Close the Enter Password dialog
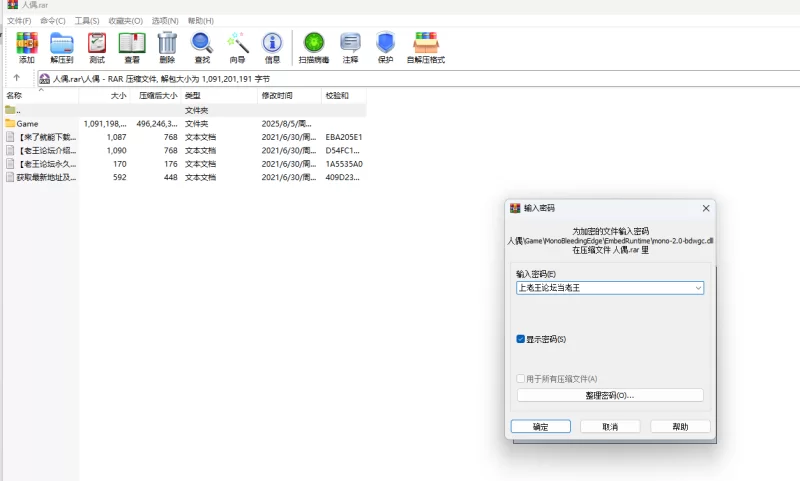 tap(706, 208)
